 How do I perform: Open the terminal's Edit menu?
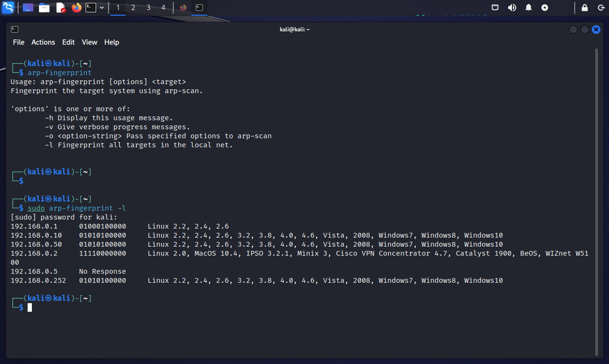click(69, 42)
